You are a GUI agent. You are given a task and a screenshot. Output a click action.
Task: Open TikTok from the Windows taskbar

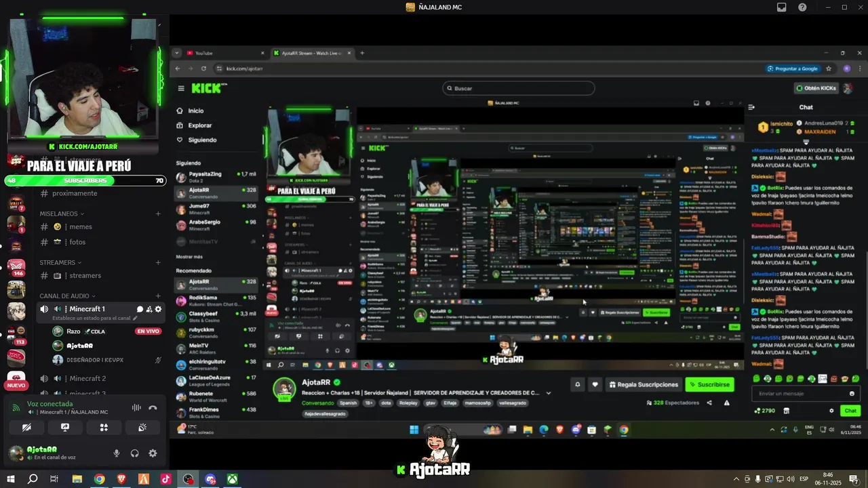tap(165, 479)
